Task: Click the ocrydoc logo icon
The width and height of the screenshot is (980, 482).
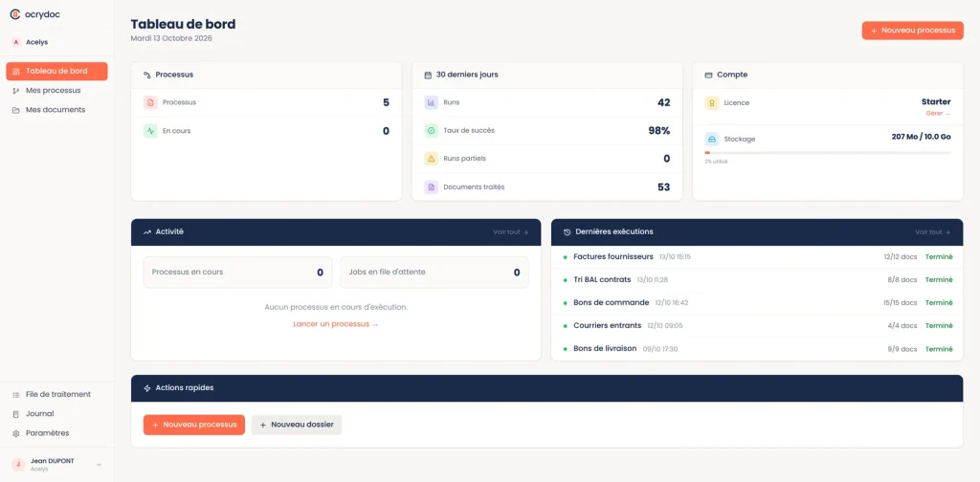Action: pyautogui.click(x=15, y=14)
